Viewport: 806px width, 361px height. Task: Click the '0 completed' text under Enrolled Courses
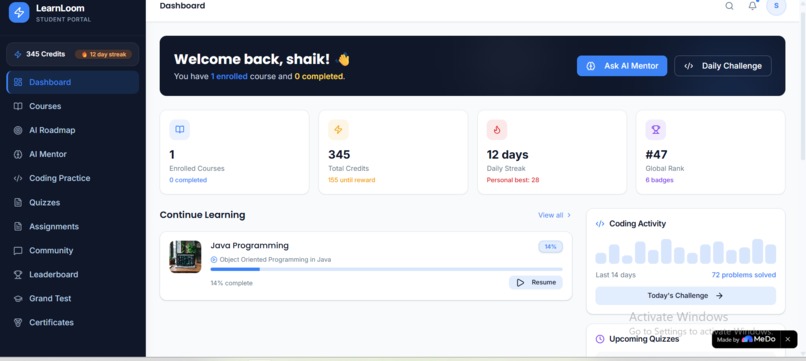coord(188,180)
